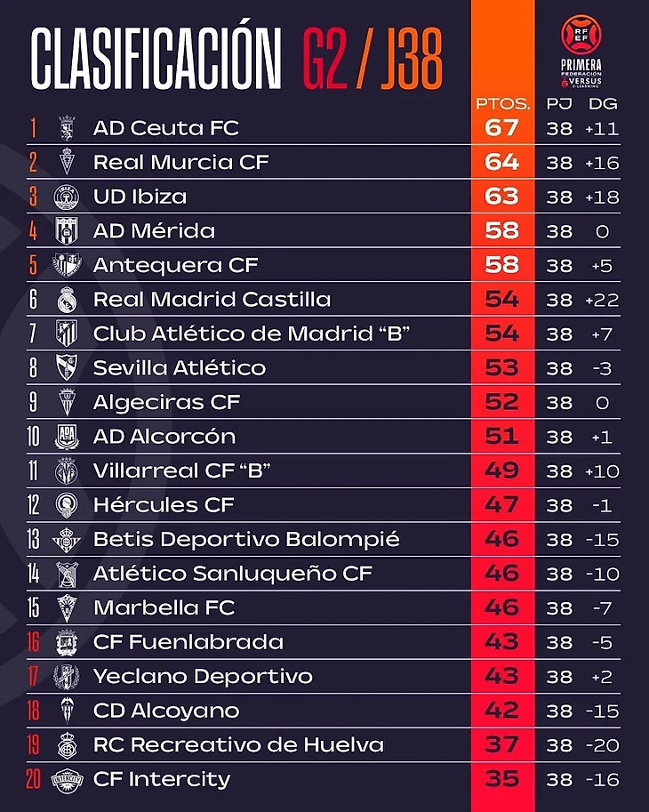
Task: Click the Marbella FC team name
Action: [x=164, y=607]
